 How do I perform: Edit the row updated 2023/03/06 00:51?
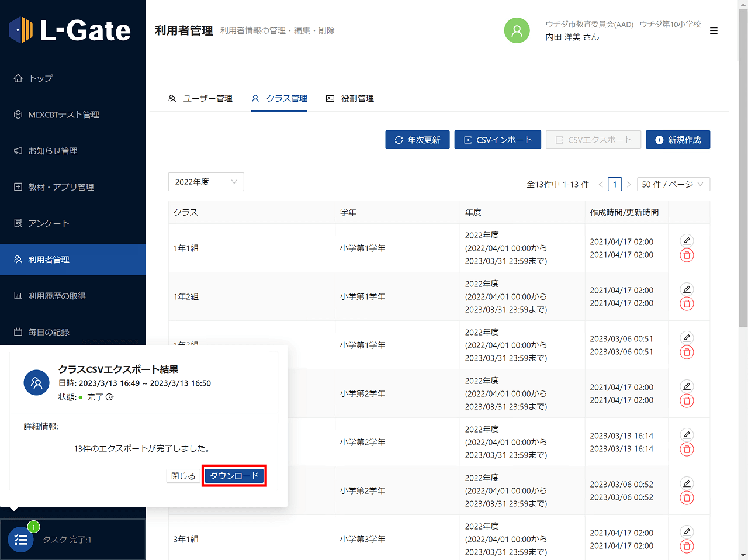pos(687,337)
